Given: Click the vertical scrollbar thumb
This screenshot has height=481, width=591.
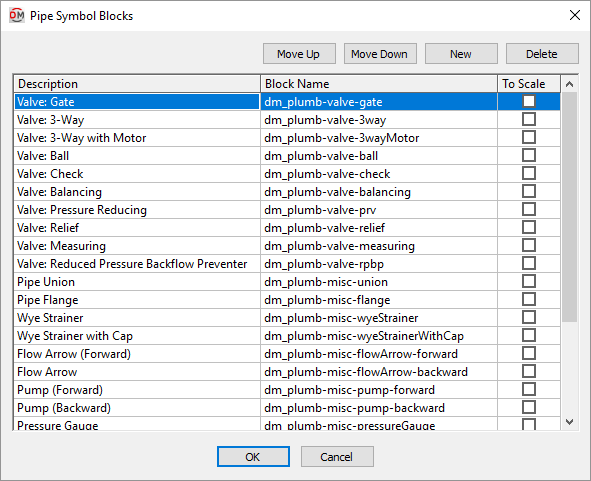Looking at the screenshot, I should tap(570, 207).
